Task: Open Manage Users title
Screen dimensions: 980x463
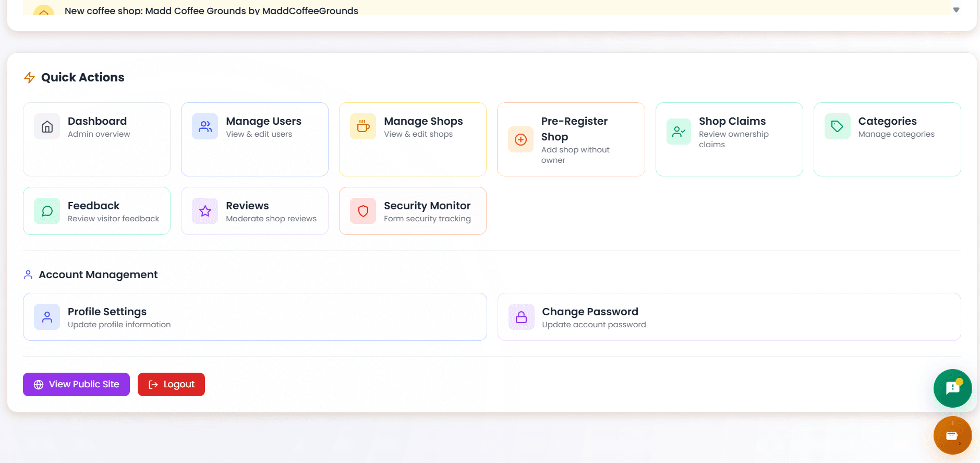Action: coord(263,121)
